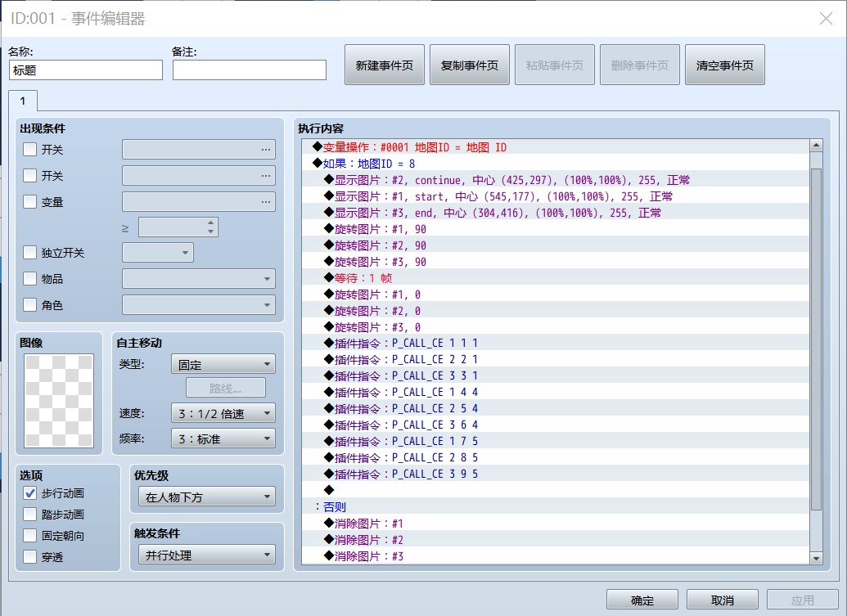Select 插件指令 P_CALL_CE 1 7 5
The image size is (847, 616).
click(x=556, y=442)
